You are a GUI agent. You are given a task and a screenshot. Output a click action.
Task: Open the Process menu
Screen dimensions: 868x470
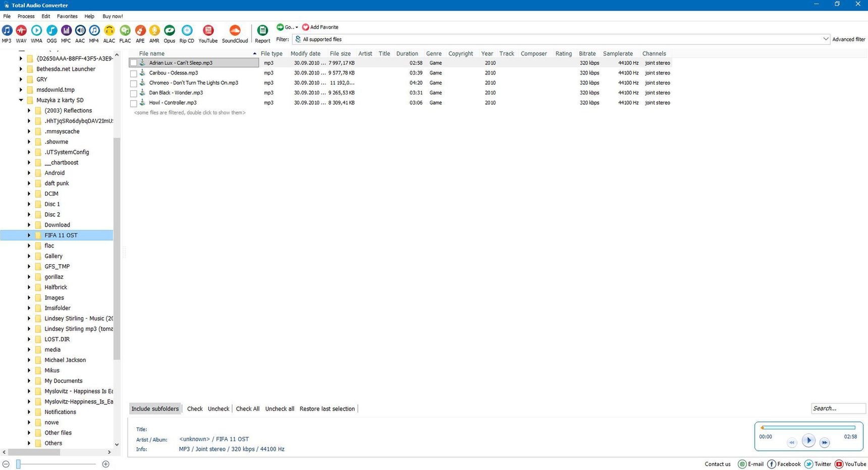tap(26, 16)
